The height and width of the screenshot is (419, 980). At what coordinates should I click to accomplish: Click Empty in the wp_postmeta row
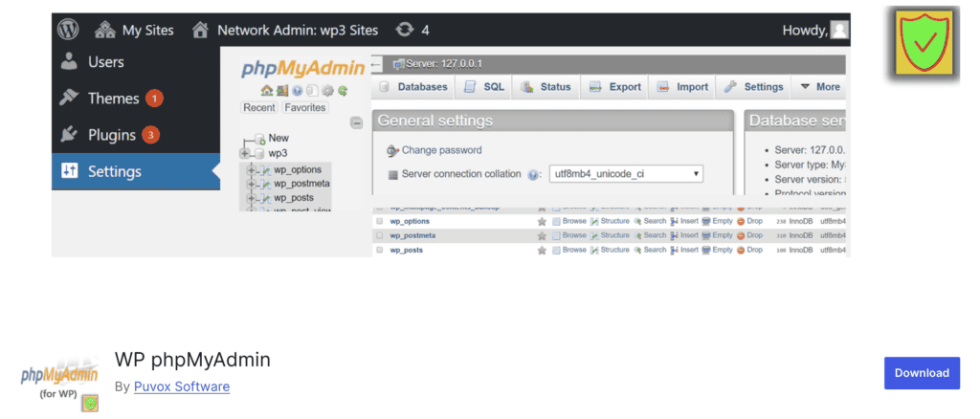pyautogui.click(x=718, y=235)
